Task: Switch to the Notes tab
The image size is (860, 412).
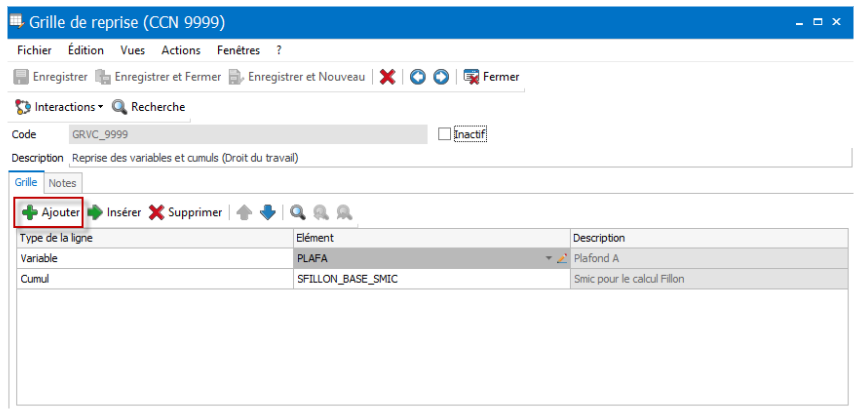Action: pos(63,183)
